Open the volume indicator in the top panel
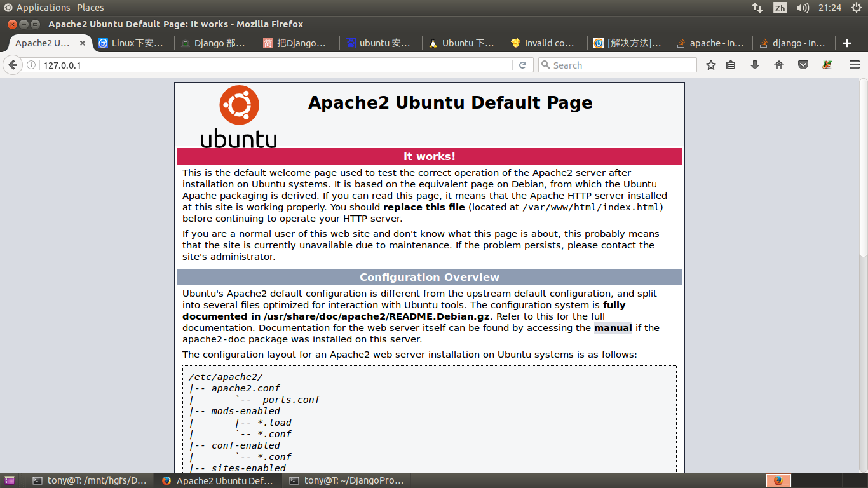Viewport: 868px width, 488px height. [x=803, y=8]
